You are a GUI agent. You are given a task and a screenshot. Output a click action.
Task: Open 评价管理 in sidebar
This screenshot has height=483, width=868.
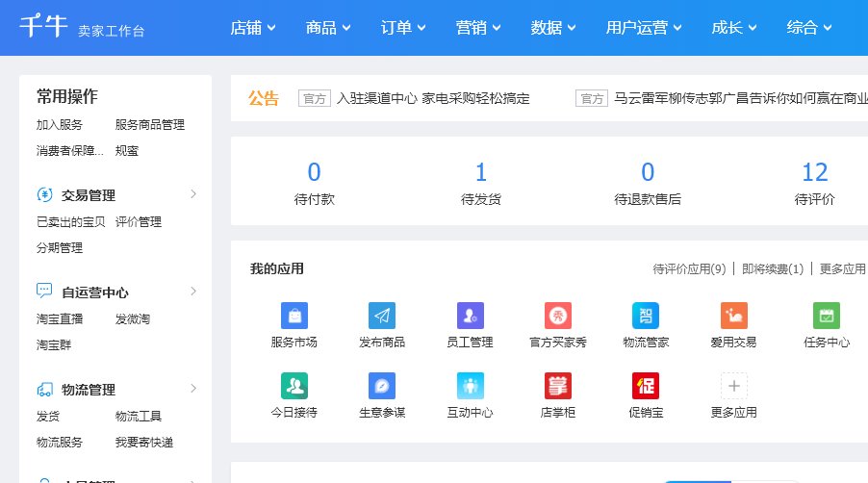[139, 222]
